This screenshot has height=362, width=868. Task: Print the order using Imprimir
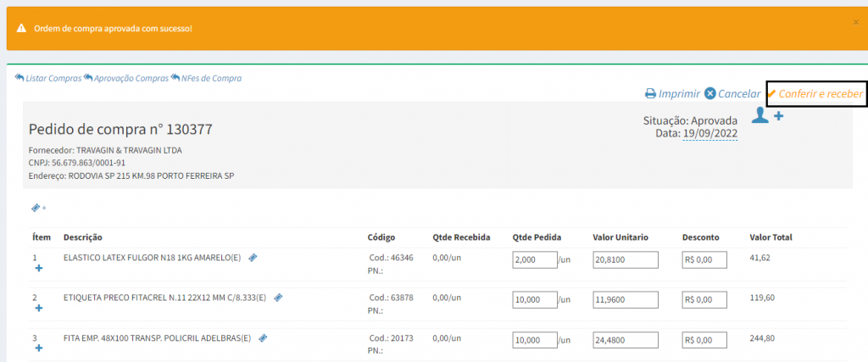672,94
